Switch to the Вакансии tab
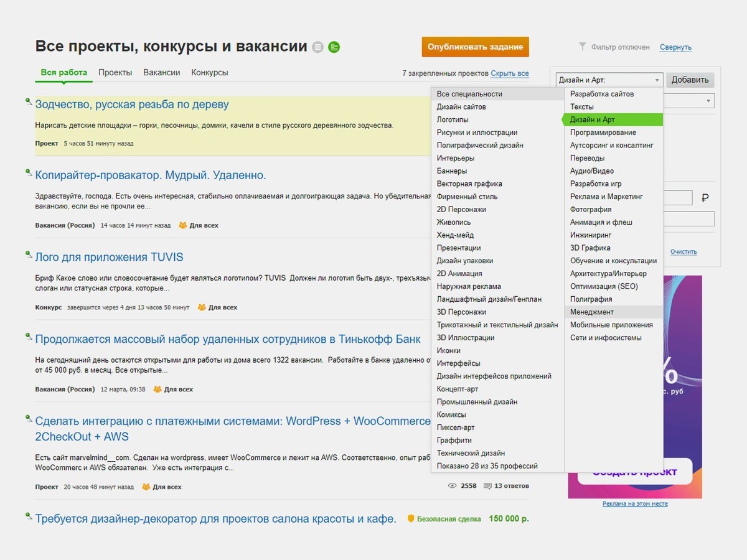Image resolution: width=747 pixels, height=560 pixels. (x=162, y=72)
